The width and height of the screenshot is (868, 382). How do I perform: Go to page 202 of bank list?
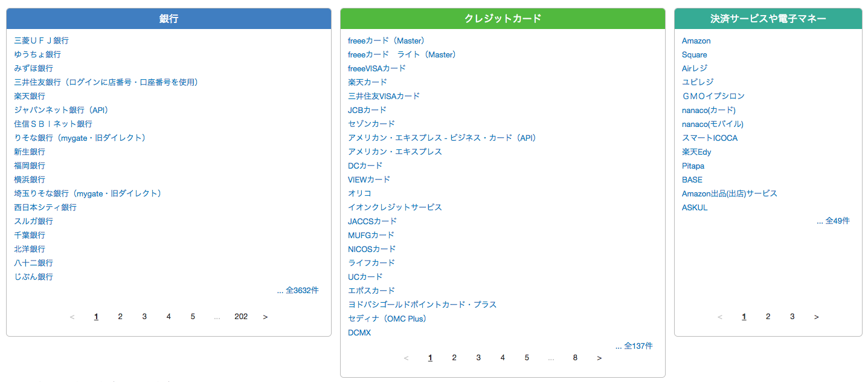pyautogui.click(x=241, y=317)
